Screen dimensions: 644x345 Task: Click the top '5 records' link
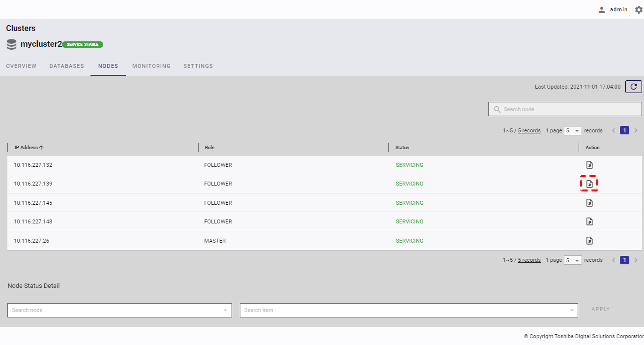pyautogui.click(x=529, y=130)
